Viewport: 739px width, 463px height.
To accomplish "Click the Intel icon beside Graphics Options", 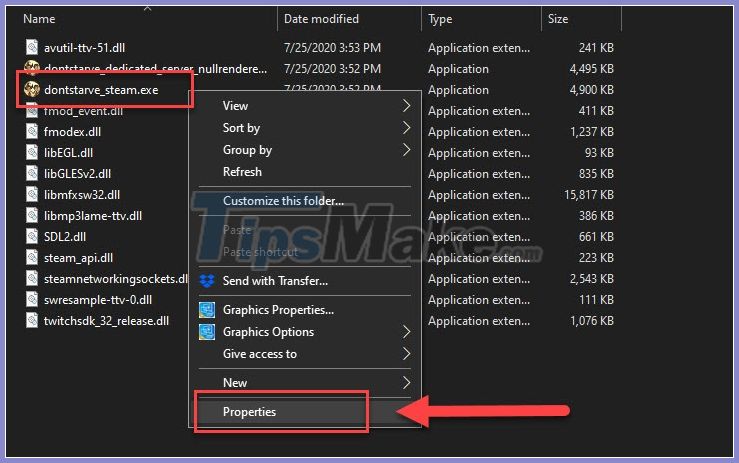I will point(207,332).
